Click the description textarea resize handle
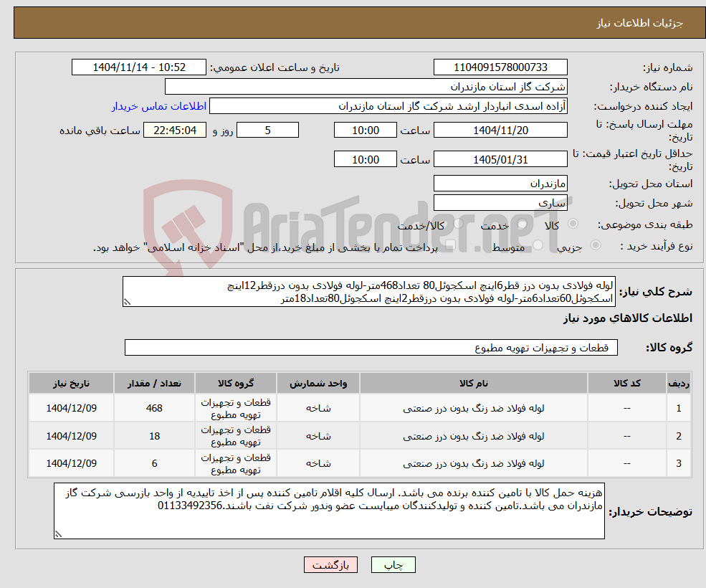The width and height of the screenshot is (706, 588). point(127,303)
